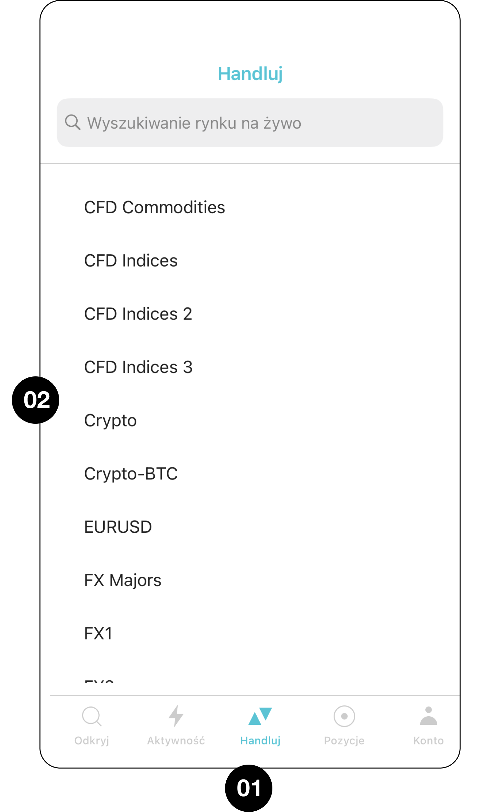Open the CFD Indices 2 list
The image size is (504, 812).
click(138, 314)
